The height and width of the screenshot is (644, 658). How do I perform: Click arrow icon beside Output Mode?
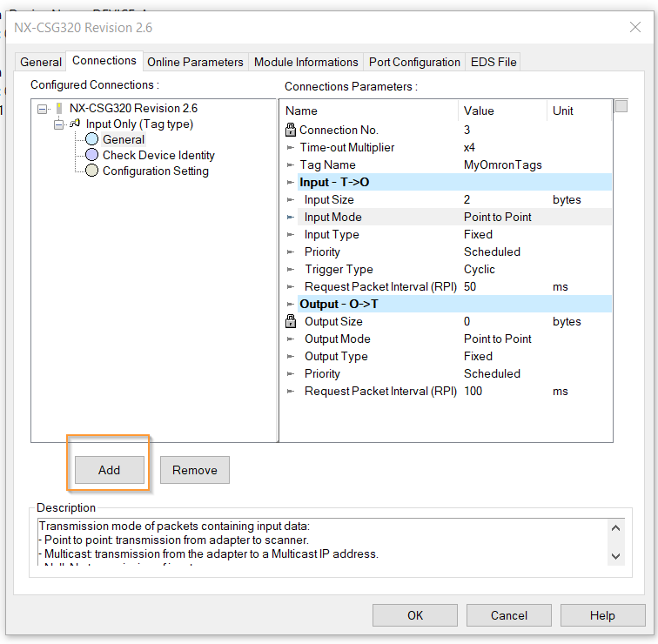click(x=290, y=339)
